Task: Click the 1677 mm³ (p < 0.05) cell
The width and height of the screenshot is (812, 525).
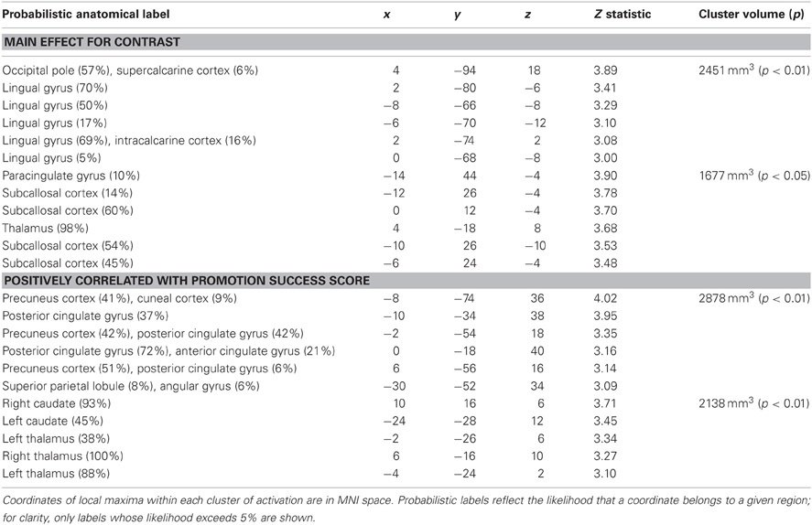Action: tap(754, 176)
